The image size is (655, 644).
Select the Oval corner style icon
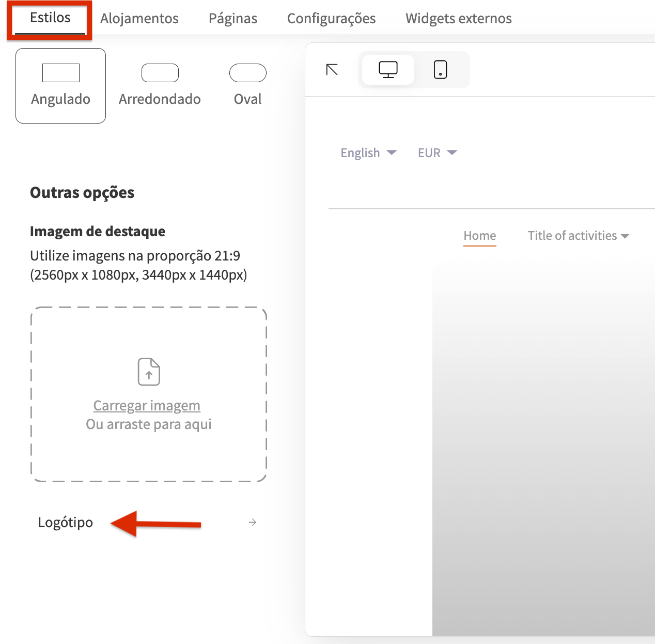click(248, 72)
